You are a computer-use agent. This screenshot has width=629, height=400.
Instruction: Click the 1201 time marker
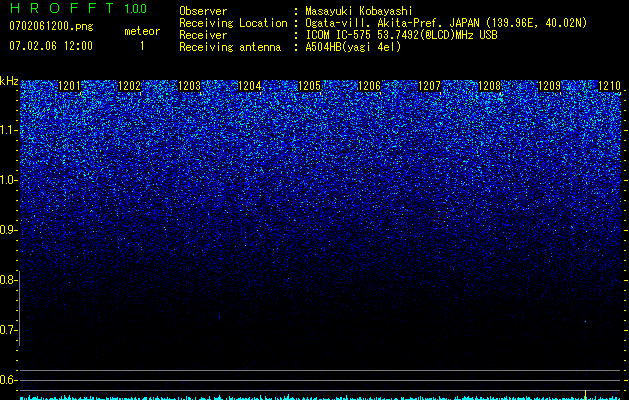(69, 86)
